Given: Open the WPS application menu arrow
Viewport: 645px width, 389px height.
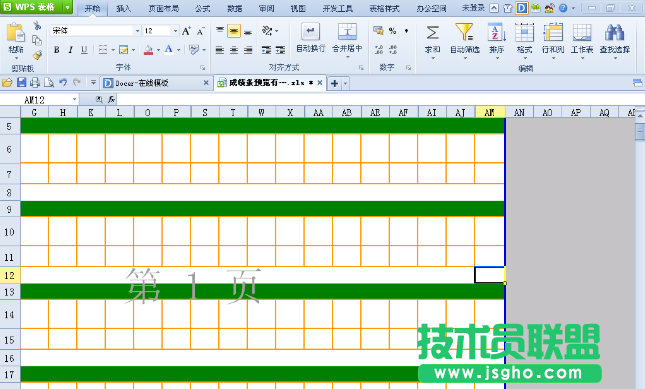Looking at the screenshot, I should pos(67,7).
